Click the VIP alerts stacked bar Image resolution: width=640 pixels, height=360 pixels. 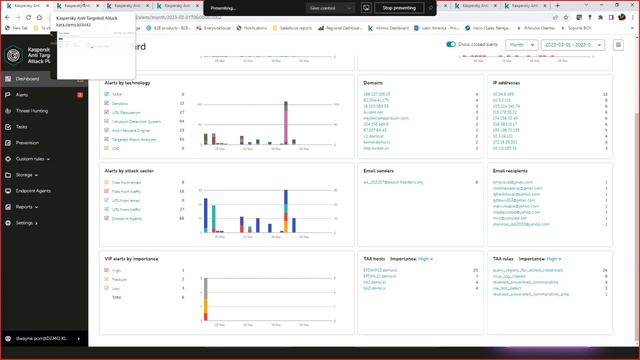point(206,299)
